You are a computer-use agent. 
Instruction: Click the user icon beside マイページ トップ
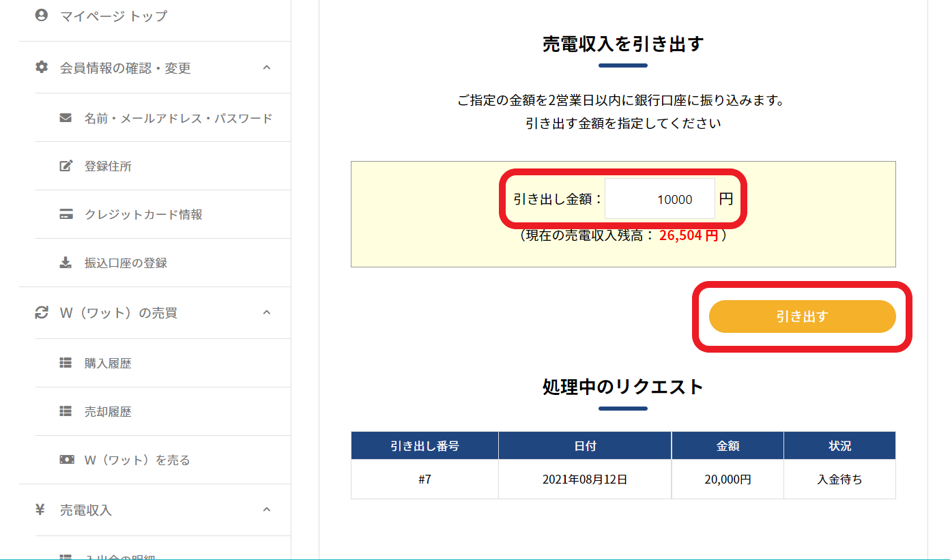pyautogui.click(x=42, y=15)
